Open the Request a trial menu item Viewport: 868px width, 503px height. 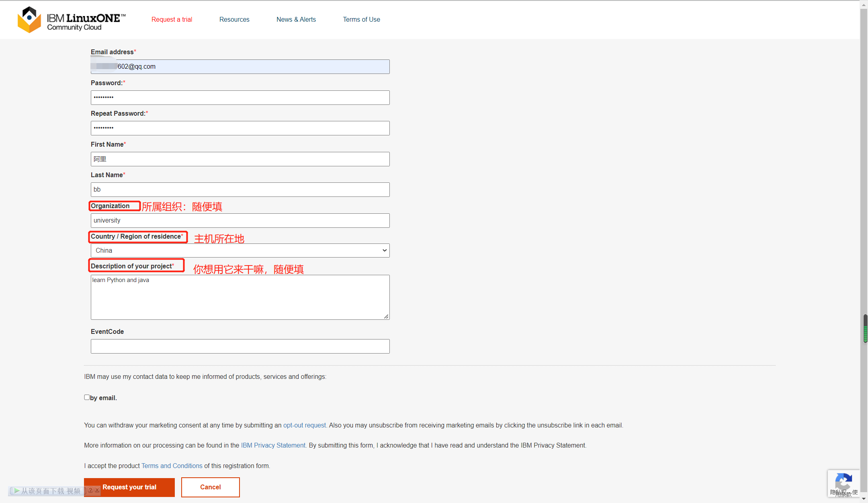pos(172,19)
